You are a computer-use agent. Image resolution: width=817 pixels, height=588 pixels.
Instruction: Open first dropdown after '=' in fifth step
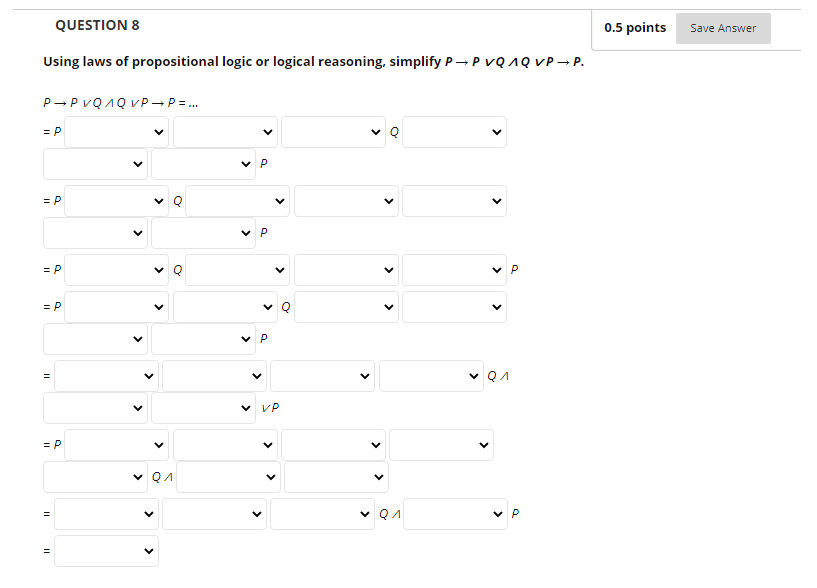(x=106, y=376)
